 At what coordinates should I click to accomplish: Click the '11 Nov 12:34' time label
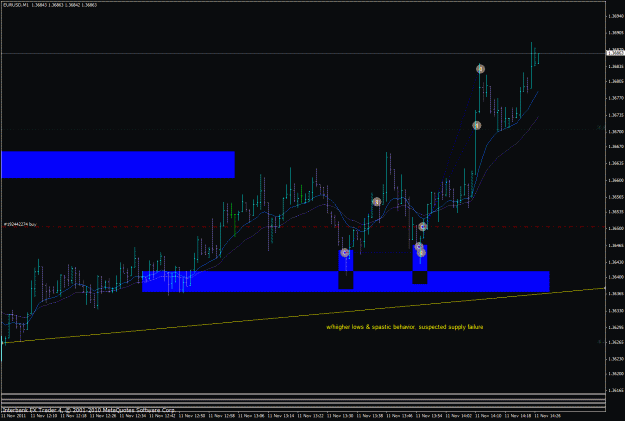click(133, 416)
